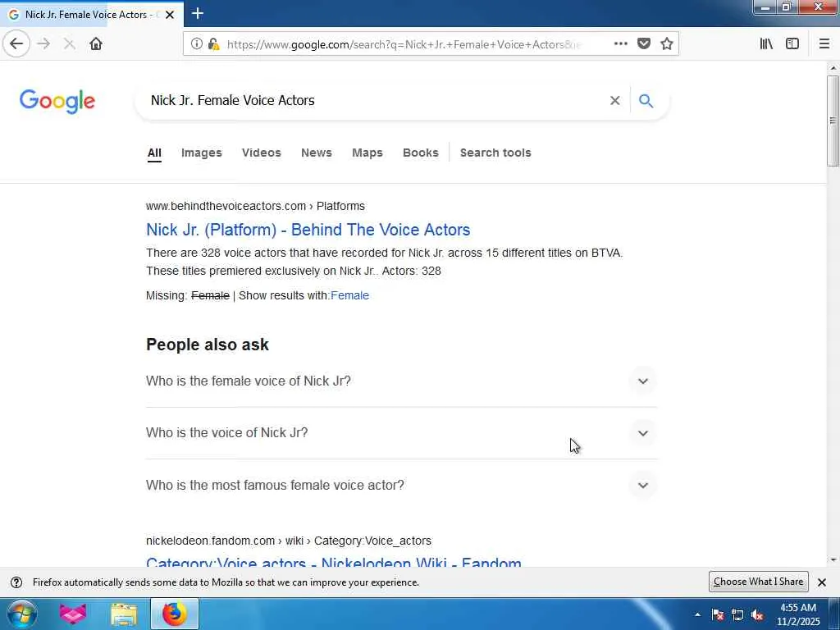Click the 'Female' show results with link
The width and height of the screenshot is (840, 630).
coord(349,295)
